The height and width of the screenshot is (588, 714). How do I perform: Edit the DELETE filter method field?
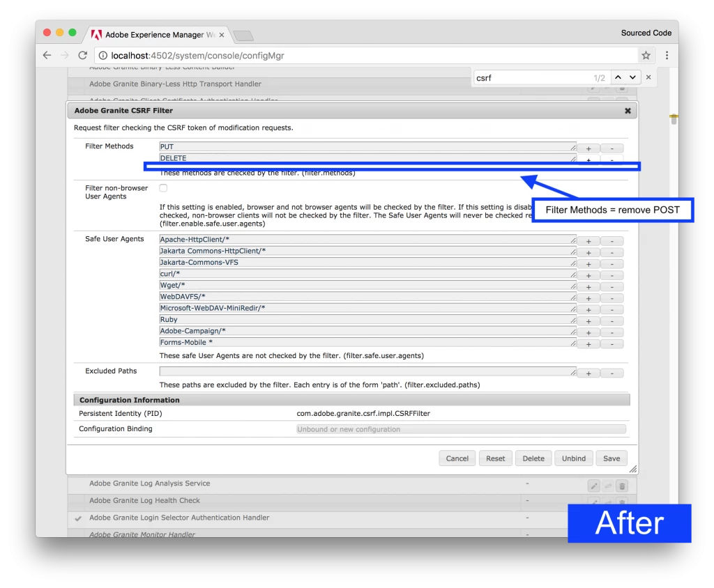coord(367,158)
